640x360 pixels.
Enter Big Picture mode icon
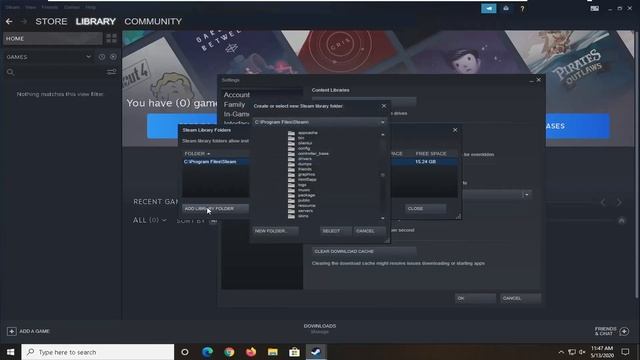[x=595, y=8]
